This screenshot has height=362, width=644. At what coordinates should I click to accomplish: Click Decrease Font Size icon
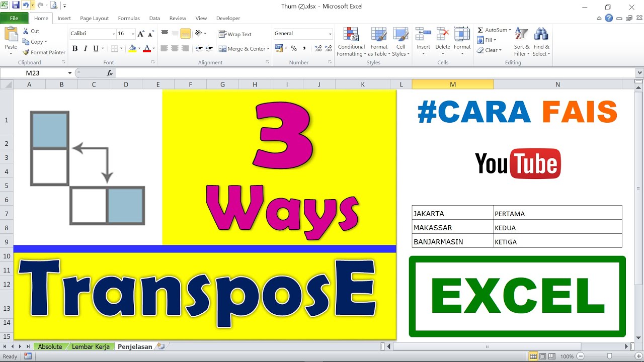tap(151, 34)
